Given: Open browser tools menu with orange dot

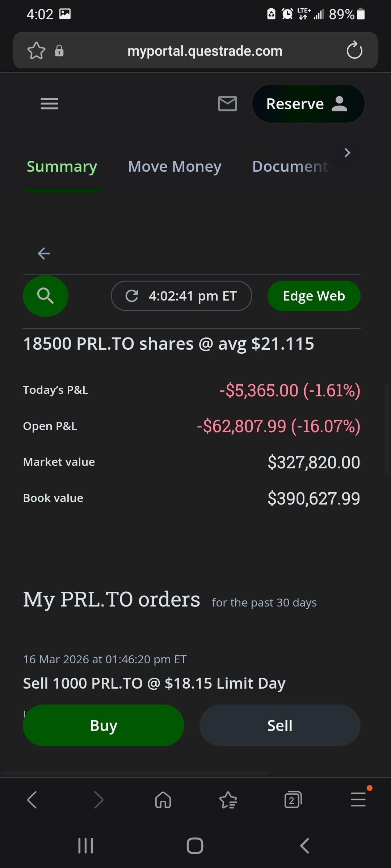Looking at the screenshot, I should [x=358, y=799].
